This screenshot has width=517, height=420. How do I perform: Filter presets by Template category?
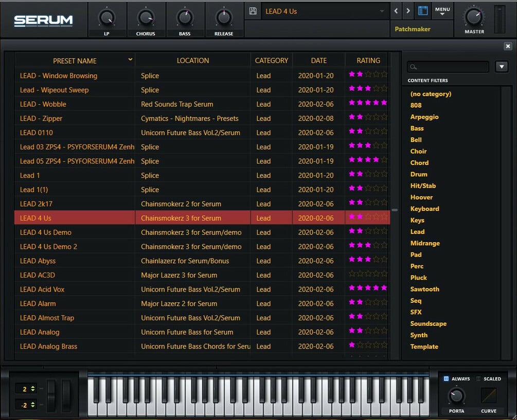(424, 346)
